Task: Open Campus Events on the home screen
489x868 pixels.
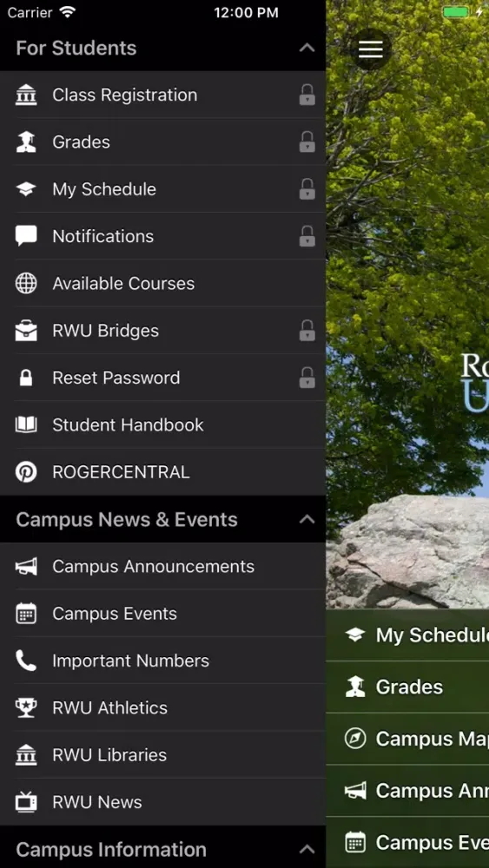Action: pyautogui.click(x=407, y=842)
